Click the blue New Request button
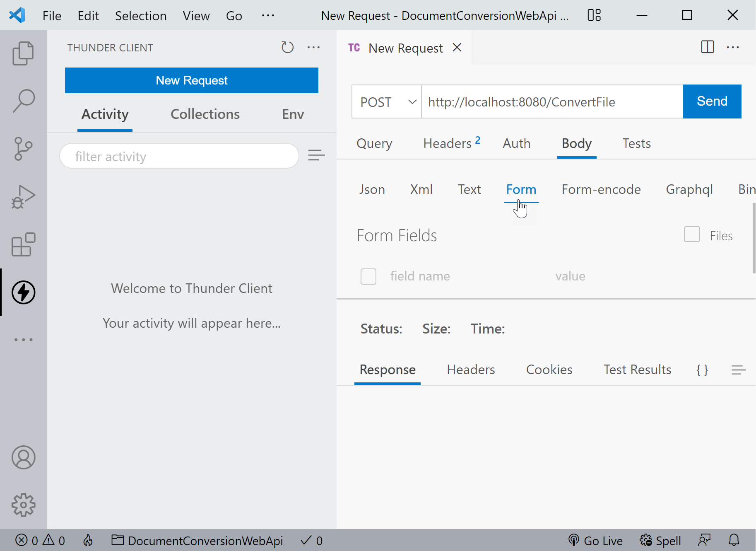 [x=191, y=80]
